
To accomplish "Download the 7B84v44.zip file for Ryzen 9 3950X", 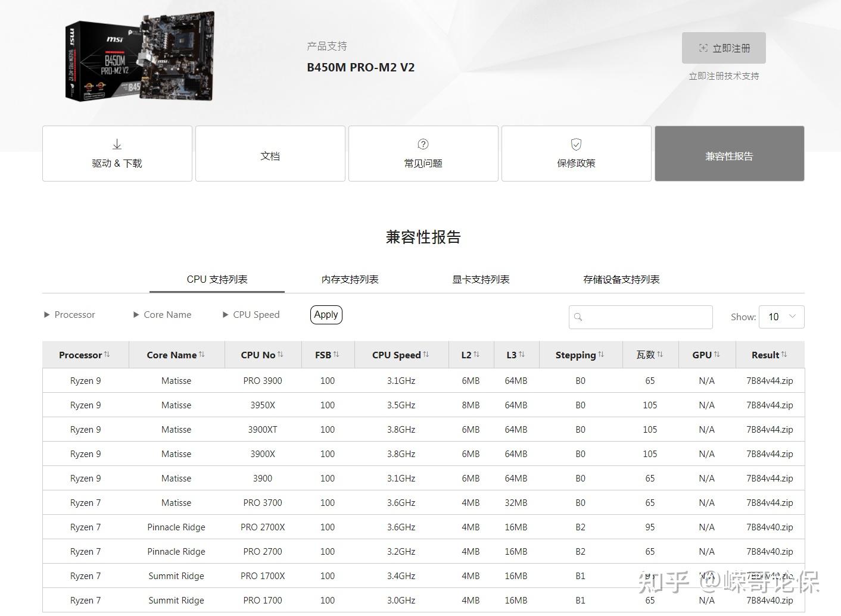I will (769, 405).
